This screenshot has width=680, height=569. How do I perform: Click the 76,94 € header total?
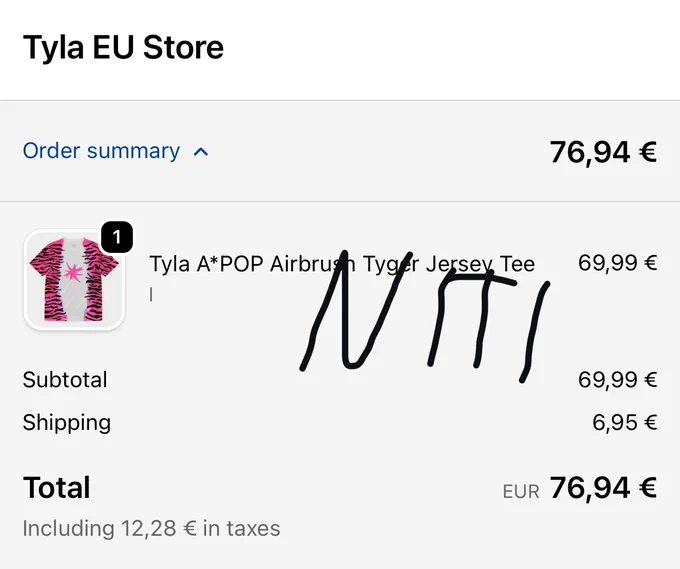coord(603,152)
